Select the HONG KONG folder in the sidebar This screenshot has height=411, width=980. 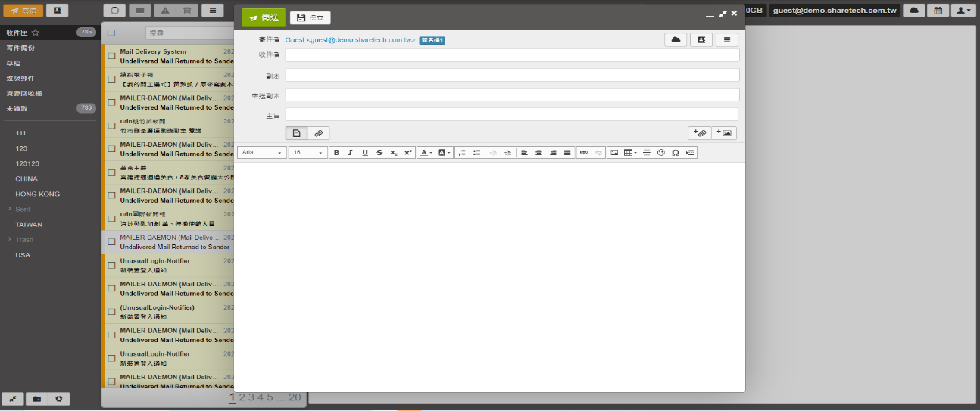[x=37, y=195]
